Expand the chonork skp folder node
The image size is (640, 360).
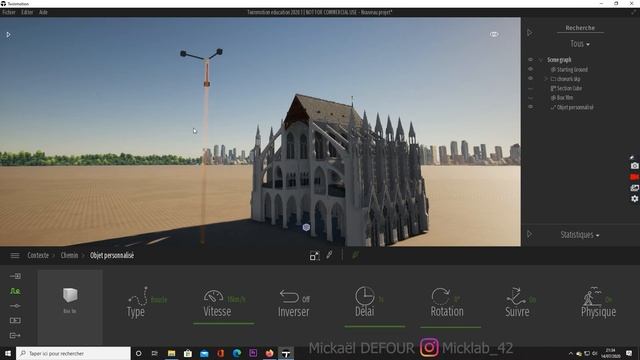[546, 79]
